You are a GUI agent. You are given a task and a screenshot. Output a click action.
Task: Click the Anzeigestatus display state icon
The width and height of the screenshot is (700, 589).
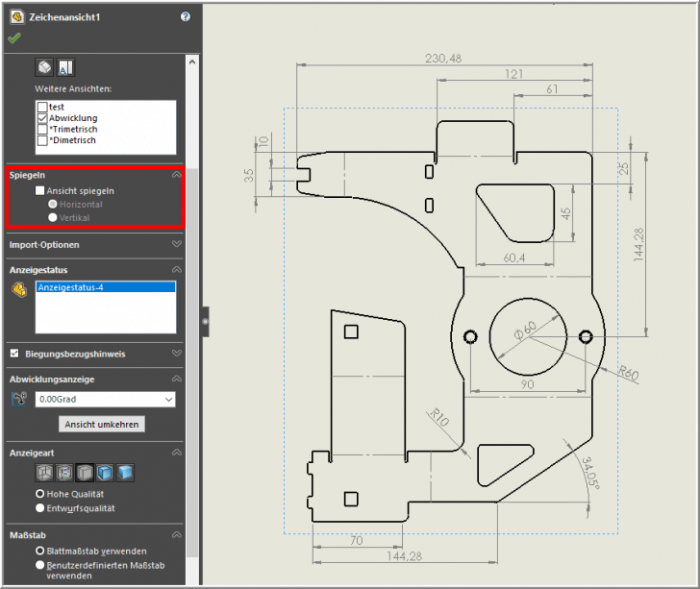tap(19, 289)
